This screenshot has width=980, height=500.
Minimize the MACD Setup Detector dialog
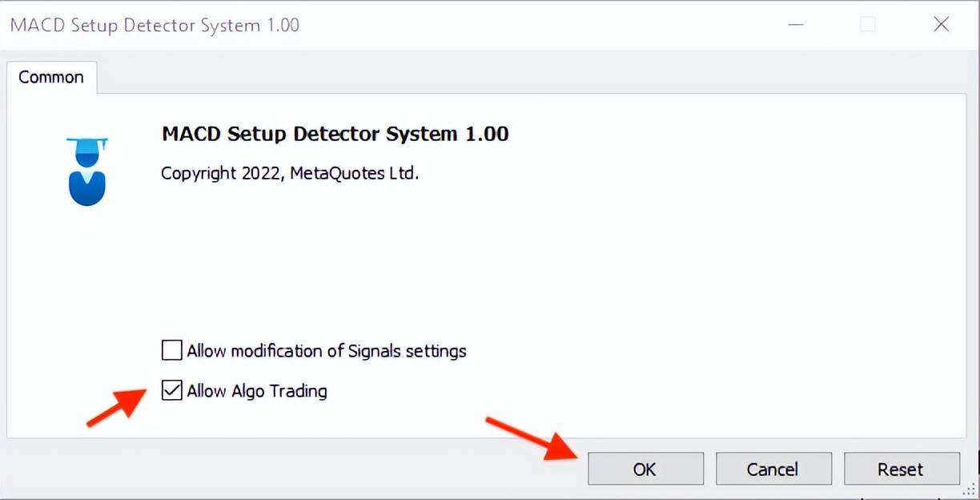795,25
